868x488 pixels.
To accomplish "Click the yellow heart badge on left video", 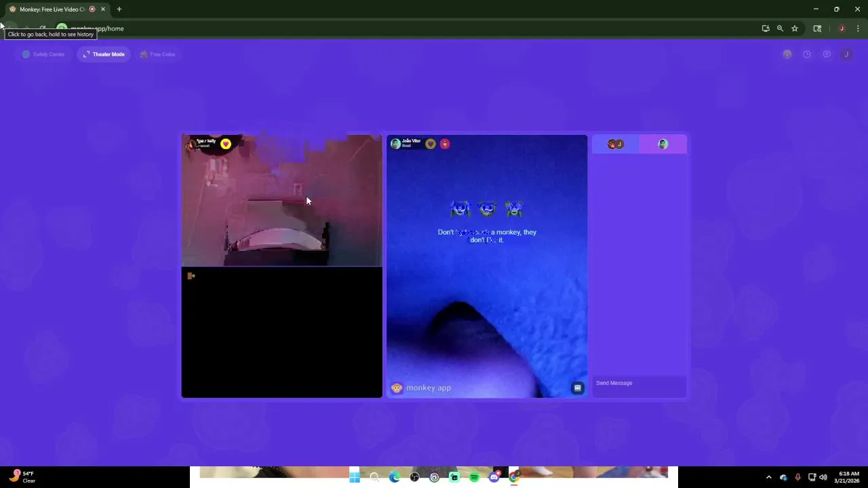I will [x=226, y=144].
